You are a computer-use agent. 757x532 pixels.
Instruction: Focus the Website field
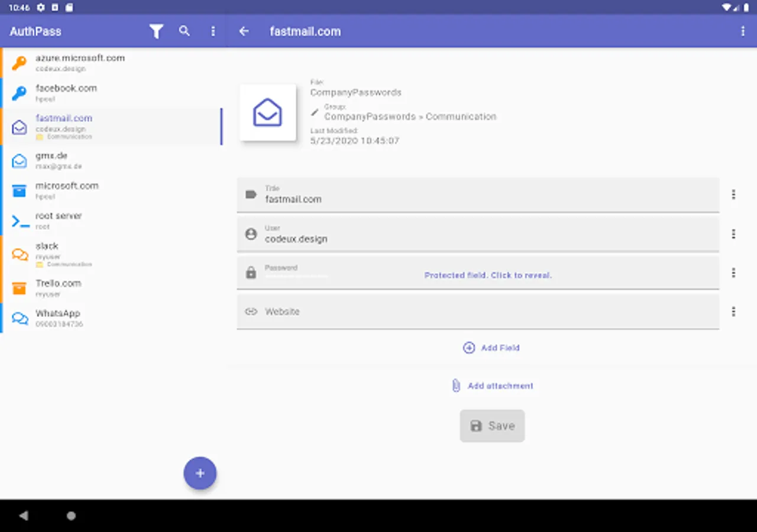click(x=478, y=312)
